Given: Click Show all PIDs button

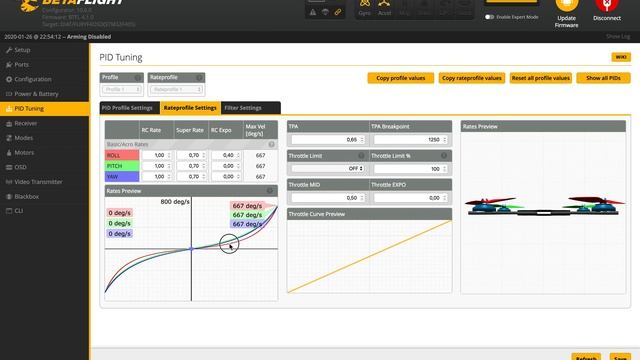Looking at the screenshot, I should click(603, 78).
